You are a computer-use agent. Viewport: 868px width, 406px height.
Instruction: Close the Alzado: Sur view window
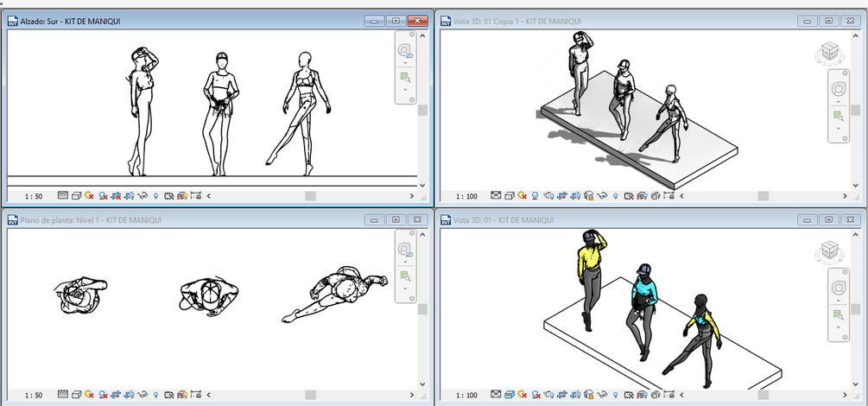pyautogui.click(x=417, y=21)
